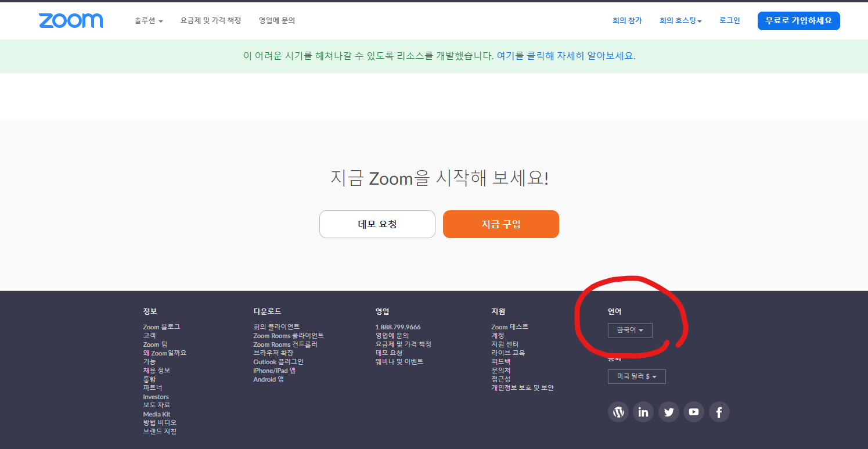Viewport: 868px width, 449px height.
Task: Open the 브라우저 확장 link
Action: click(x=273, y=353)
